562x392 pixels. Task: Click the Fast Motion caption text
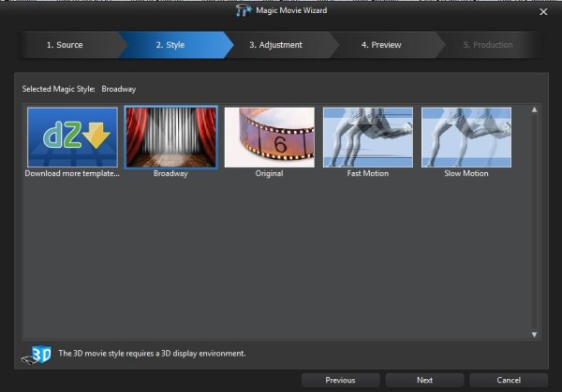[x=368, y=173]
